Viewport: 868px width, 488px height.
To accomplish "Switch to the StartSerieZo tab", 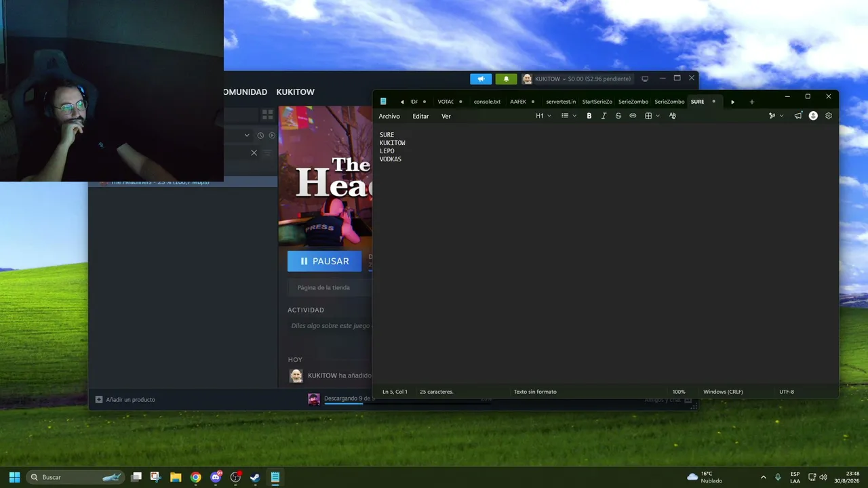I will 597,102.
